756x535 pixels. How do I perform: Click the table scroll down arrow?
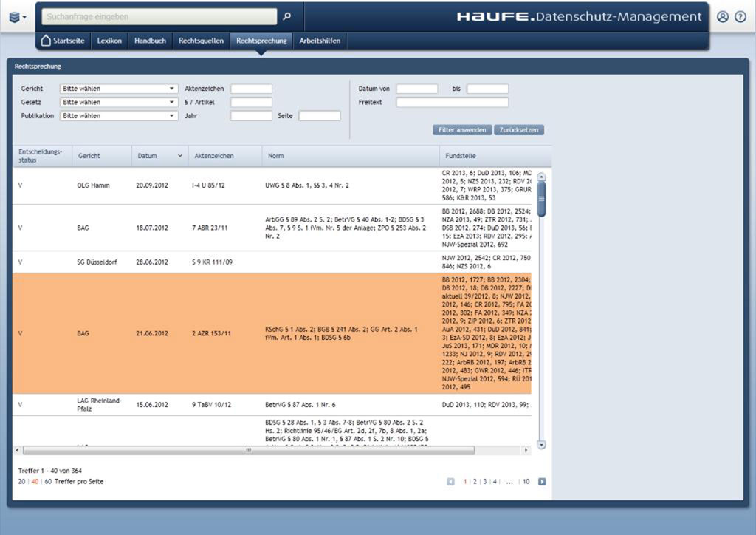coord(541,445)
